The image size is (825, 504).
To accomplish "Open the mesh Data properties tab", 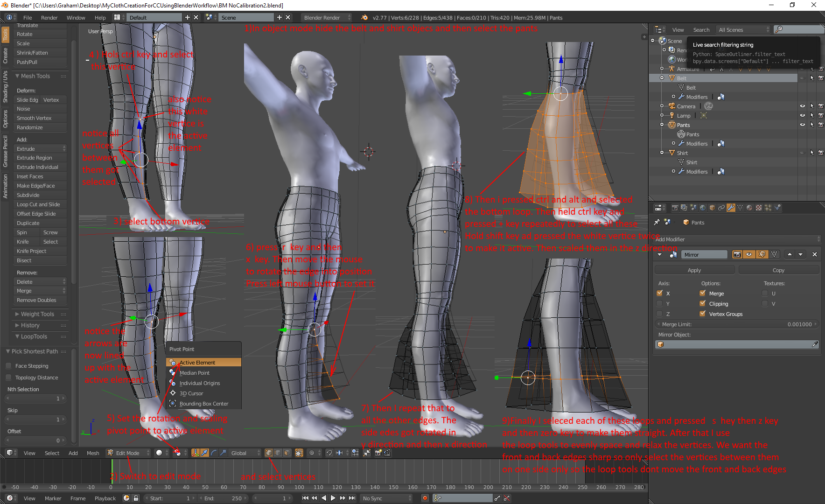I will (740, 208).
